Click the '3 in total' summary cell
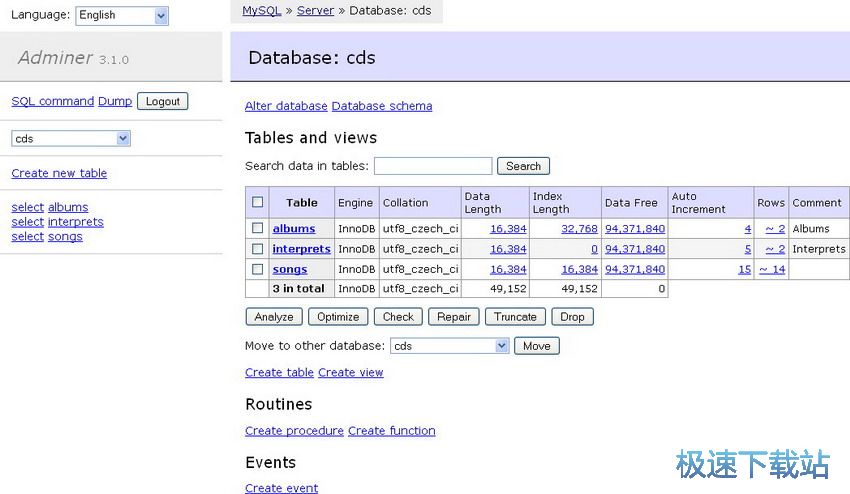850x494 pixels. [x=301, y=288]
